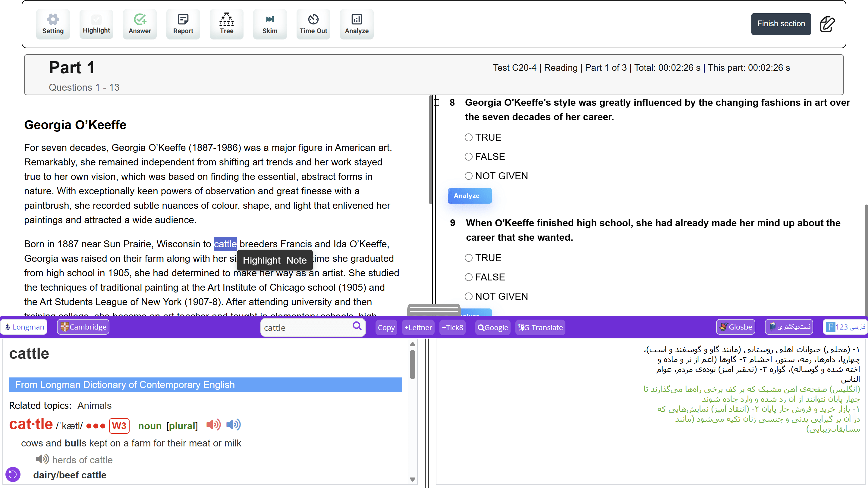Click the dictionary search magnifier

click(x=357, y=326)
